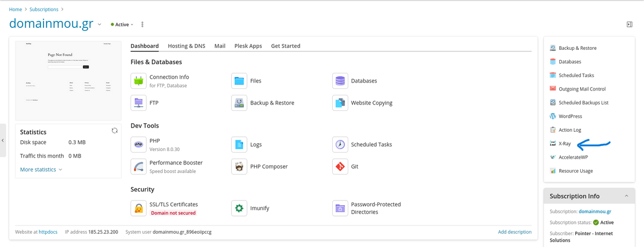Open the three-dot more actions menu
644x247 pixels.
click(142, 25)
